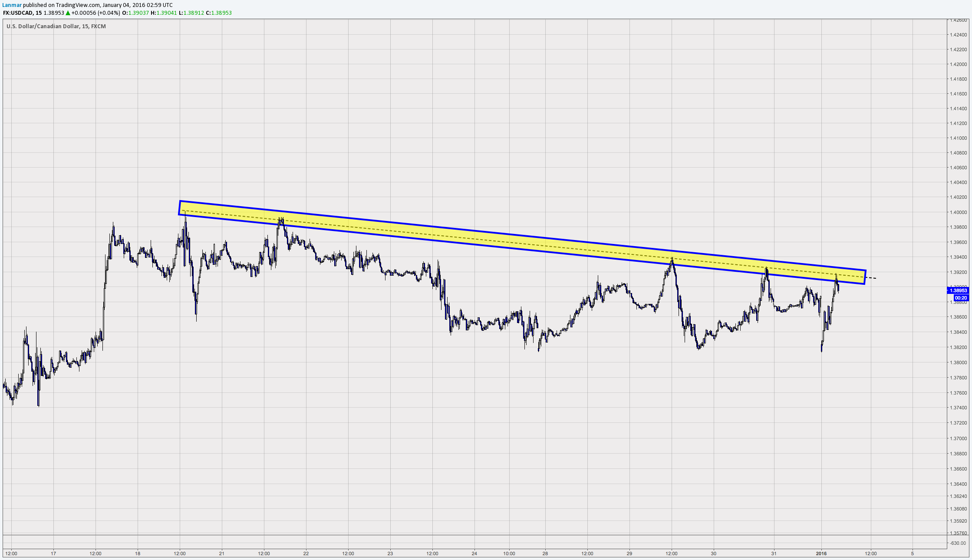Click the green up-arrow change indicator
This screenshot has width=972, height=560.
click(x=68, y=13)
